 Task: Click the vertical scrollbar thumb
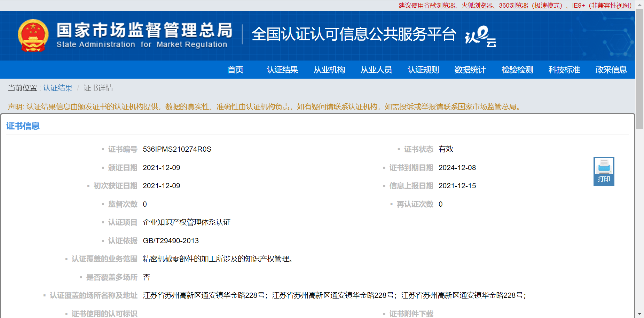639,70
